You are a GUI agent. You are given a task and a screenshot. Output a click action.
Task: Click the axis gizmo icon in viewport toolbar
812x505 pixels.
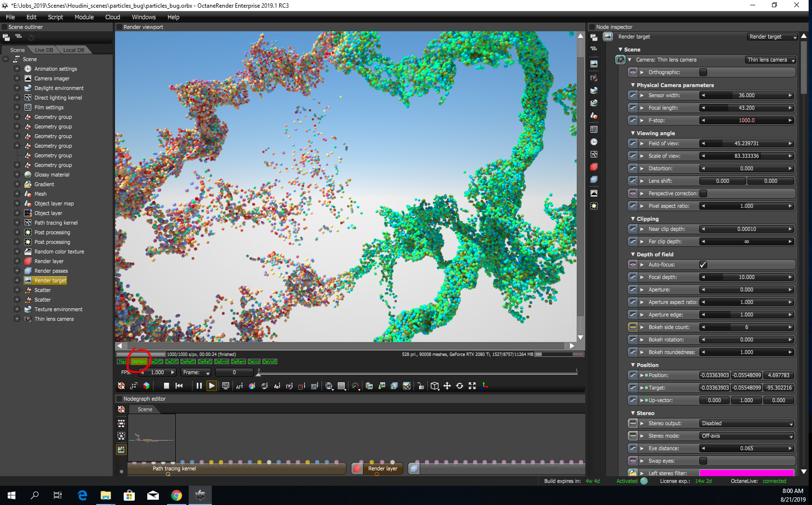(485, 386)
